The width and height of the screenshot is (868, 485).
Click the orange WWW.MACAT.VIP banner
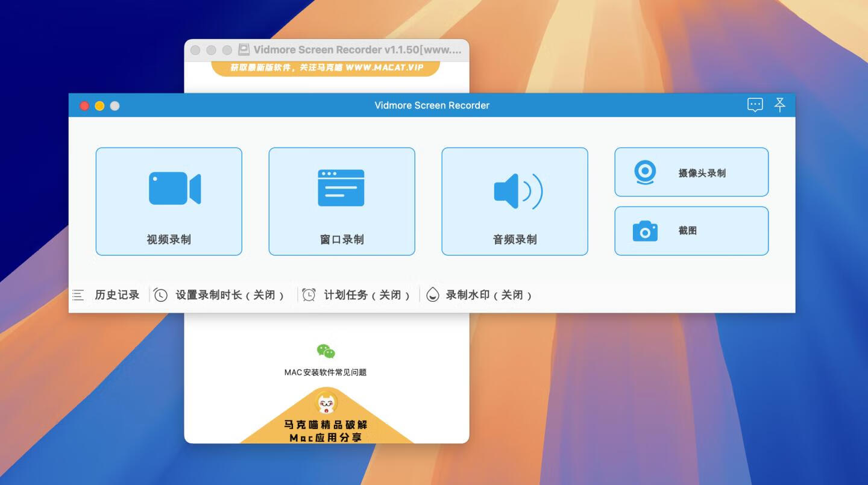click(x=326, y=67)
